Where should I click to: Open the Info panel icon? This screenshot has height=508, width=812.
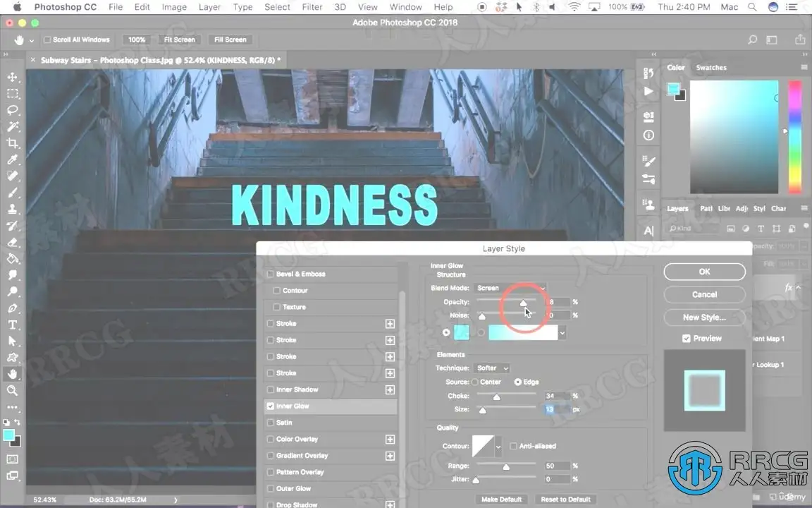coord(648,135)
